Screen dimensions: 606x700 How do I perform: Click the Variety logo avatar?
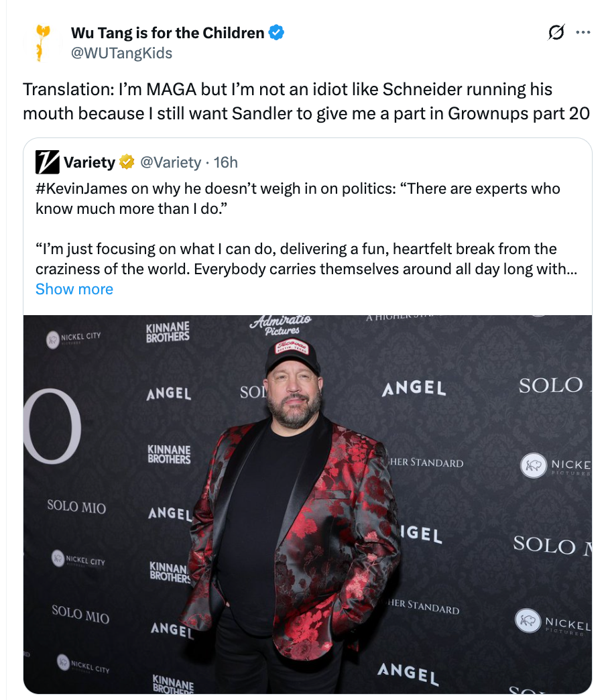(x=48, y=162)
